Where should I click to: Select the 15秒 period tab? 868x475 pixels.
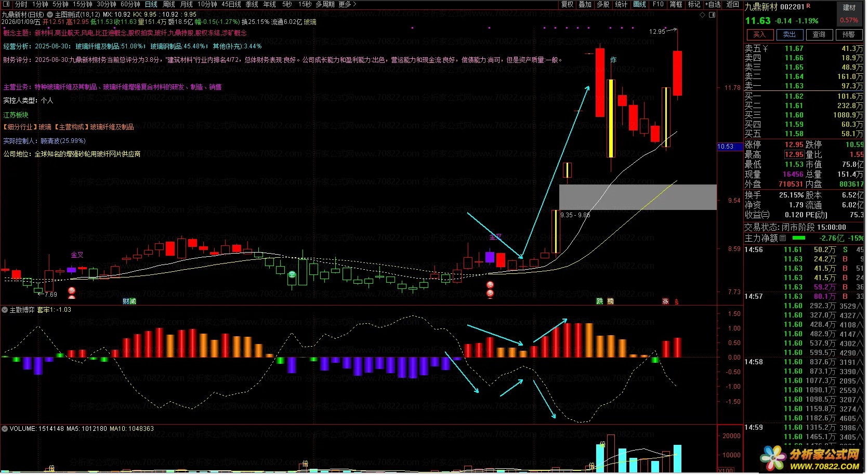305,4
